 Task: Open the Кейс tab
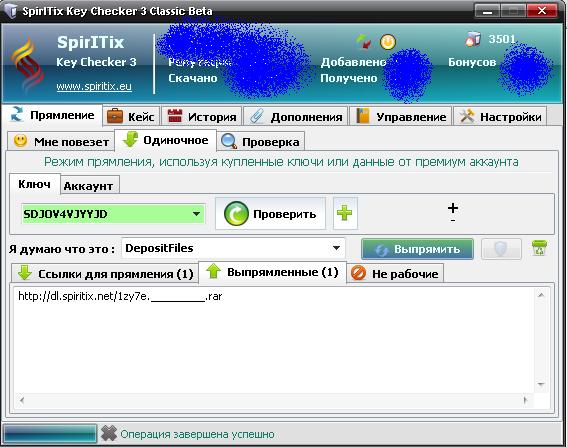[x=131, y=117]
